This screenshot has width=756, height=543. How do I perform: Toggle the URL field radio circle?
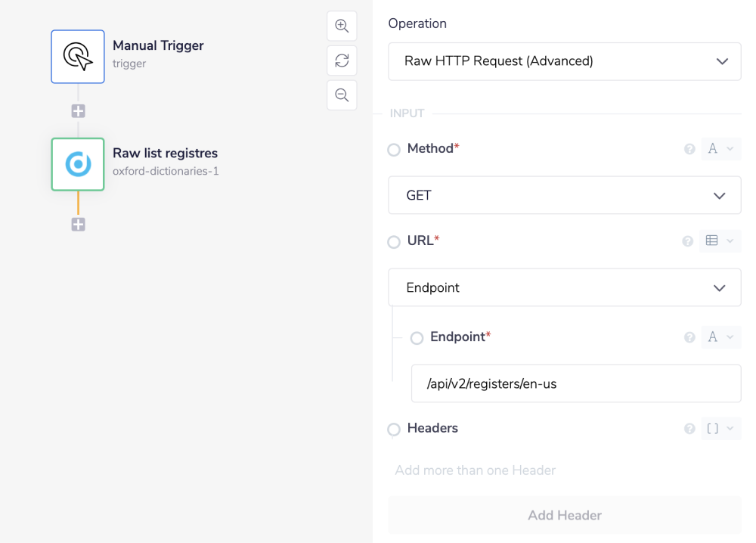click(394, 242)
